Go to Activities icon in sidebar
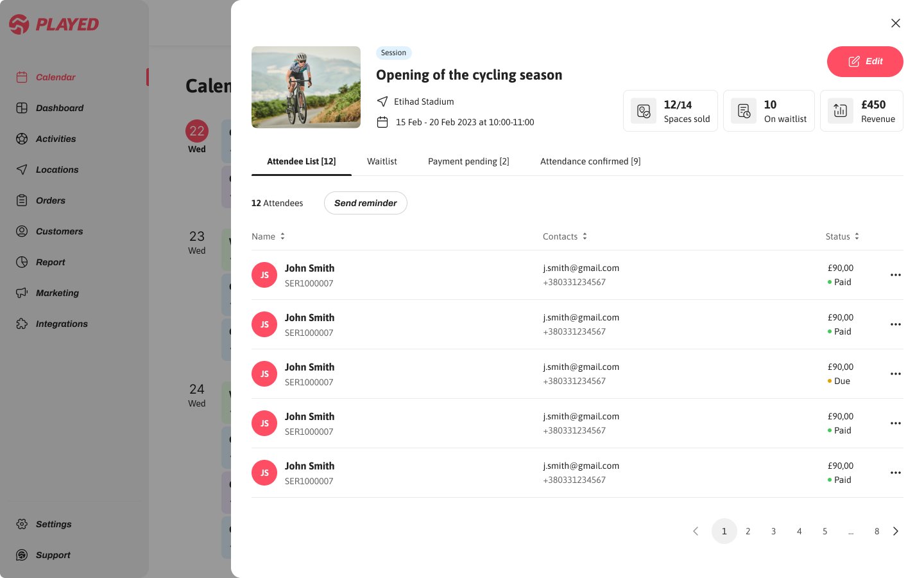The image size is (924, 578). point(22,139)
